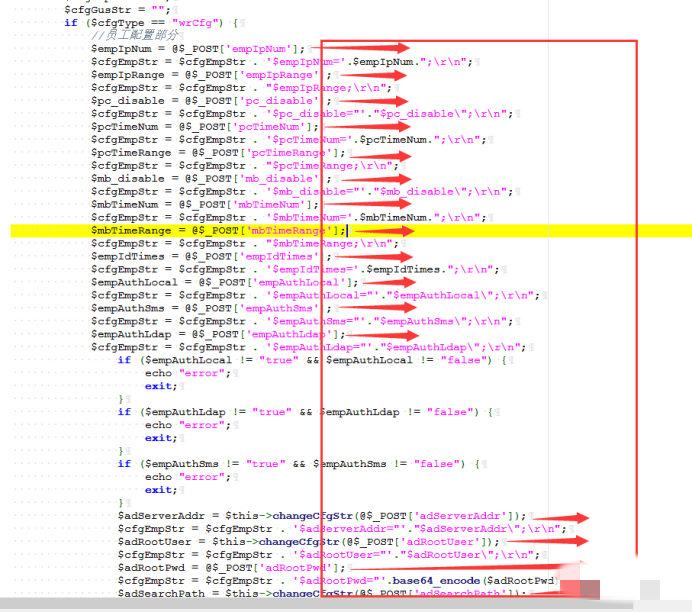Click 'echo "error";' under the $empAuthLocal check
692x612 pixels.
188,374
